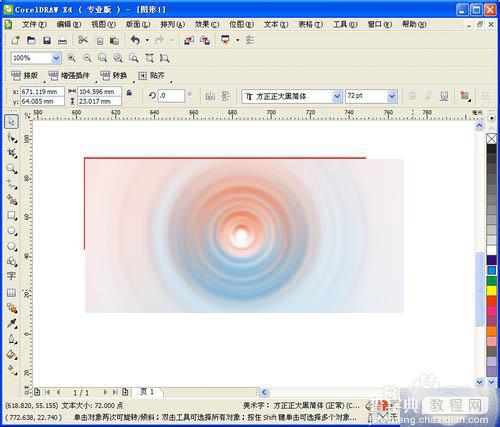Click the Undo arrow icon
The height and width of the screenshot is (427, 500).
click(135, 40)
